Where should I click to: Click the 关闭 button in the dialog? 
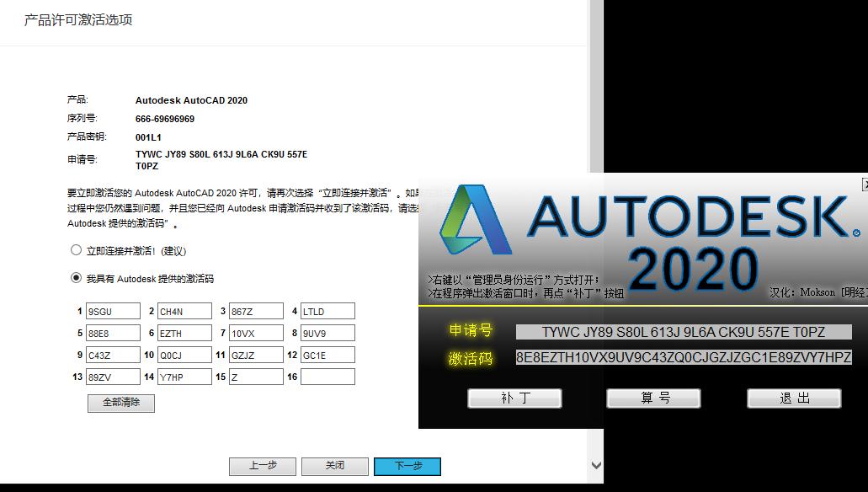click(334, 466)
